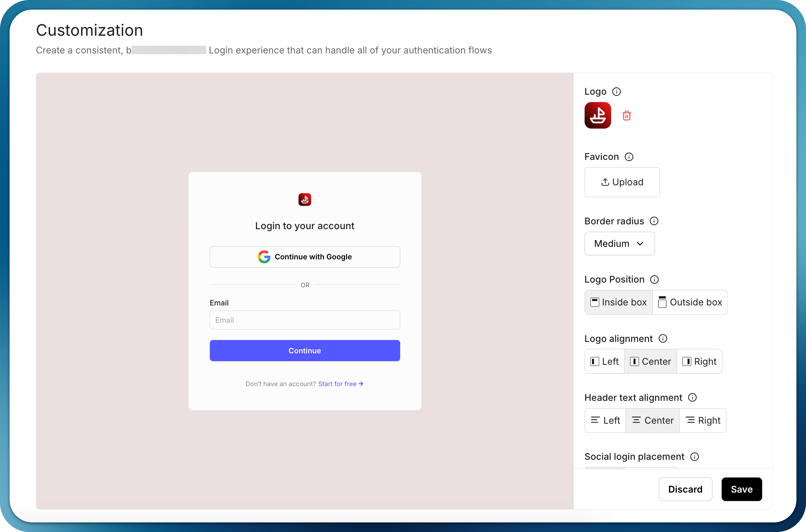806x532 pixels.
Task: Select Outside box logo position
Action: coord(690,302)
